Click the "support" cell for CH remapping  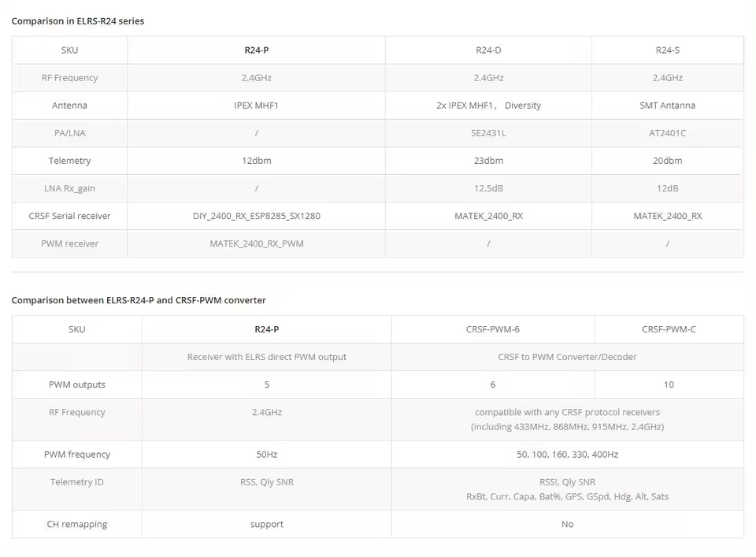[267, 524]
